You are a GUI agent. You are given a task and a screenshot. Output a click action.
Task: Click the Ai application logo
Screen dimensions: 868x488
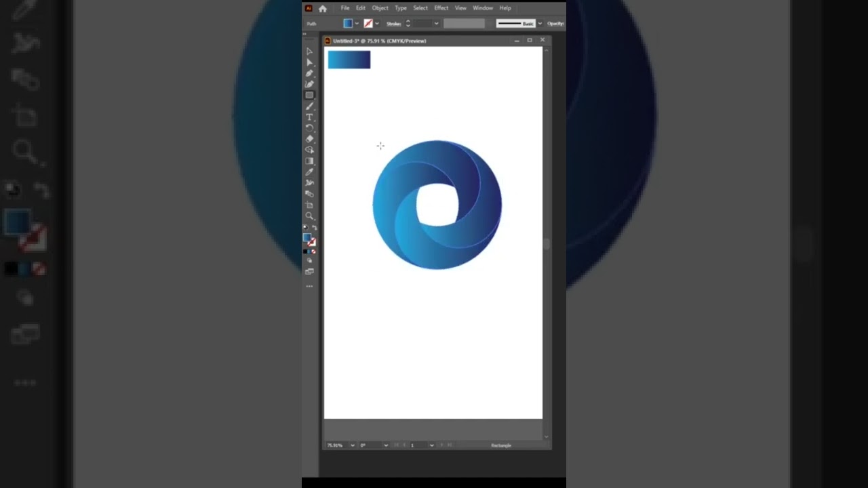coord(309,8)
